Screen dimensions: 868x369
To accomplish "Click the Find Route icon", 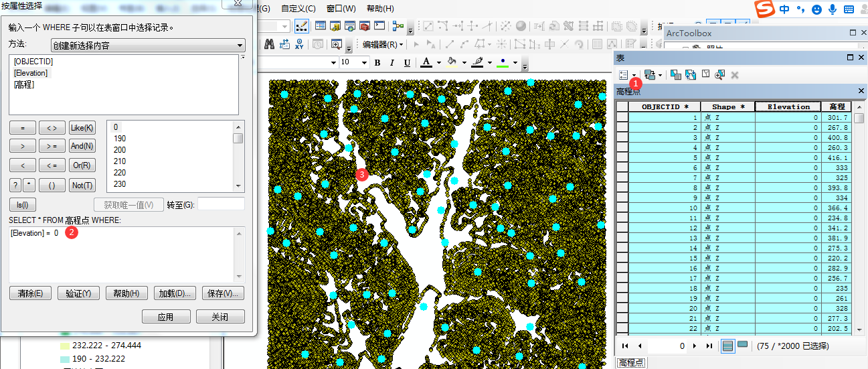I will 284,44.
